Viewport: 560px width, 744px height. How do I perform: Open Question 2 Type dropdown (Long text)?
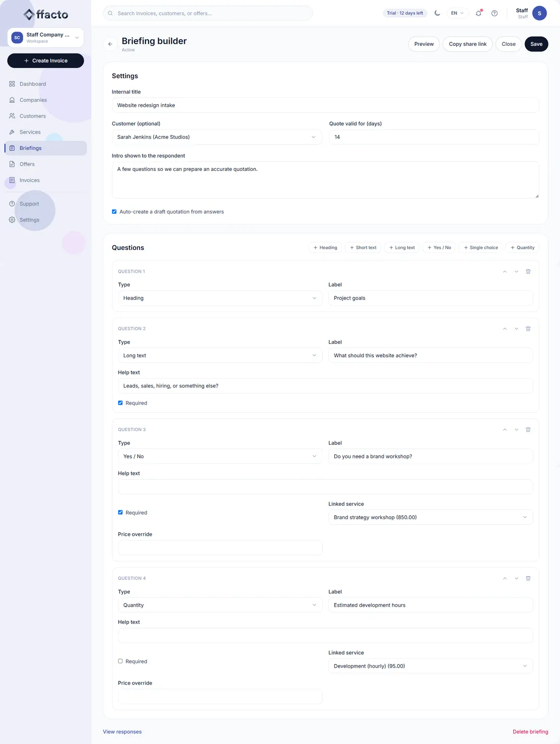point(220,356)
